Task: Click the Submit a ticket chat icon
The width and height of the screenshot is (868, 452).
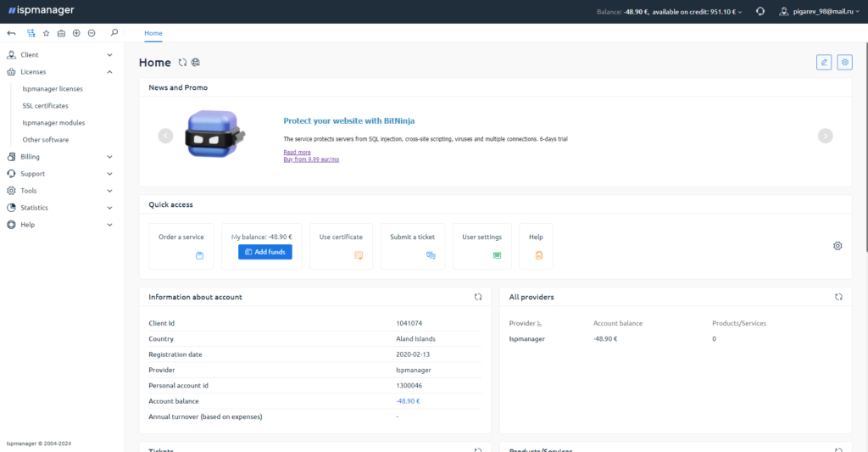Action: click(x=431, y=255)
